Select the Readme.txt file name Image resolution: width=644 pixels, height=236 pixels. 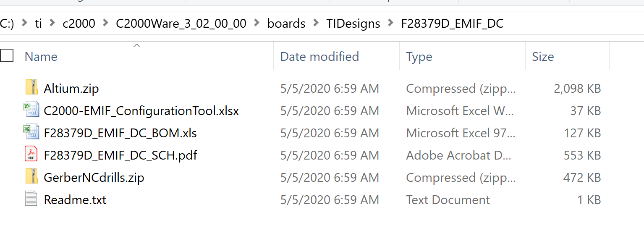tap(75, 199)
